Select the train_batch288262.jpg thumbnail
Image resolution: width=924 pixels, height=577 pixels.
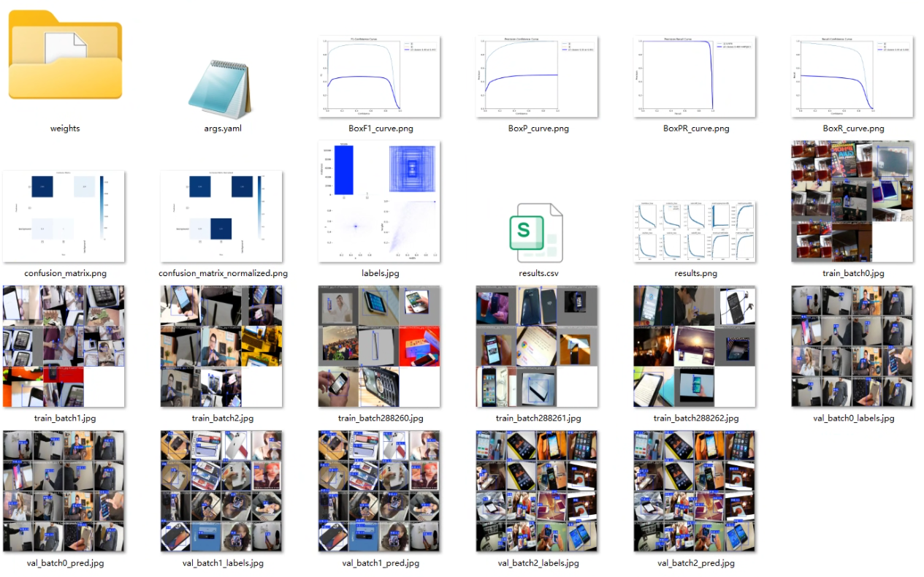pyautogui.click(x=695, y=346)
